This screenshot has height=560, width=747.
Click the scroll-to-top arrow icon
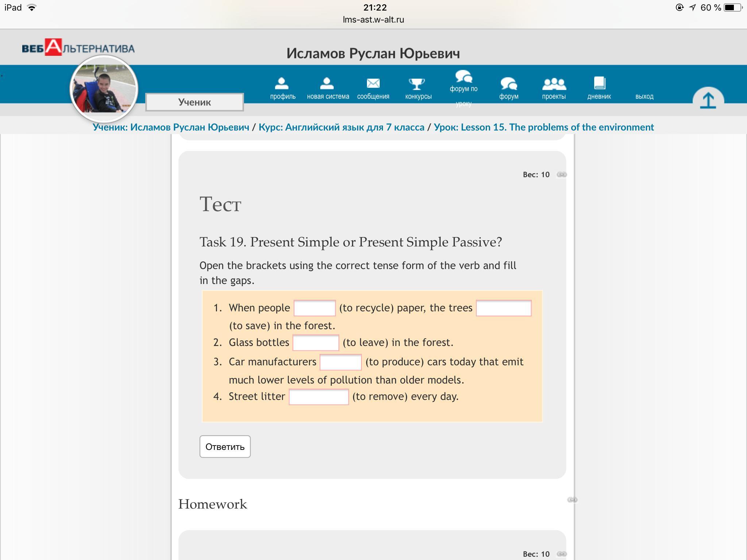point(708,100)
